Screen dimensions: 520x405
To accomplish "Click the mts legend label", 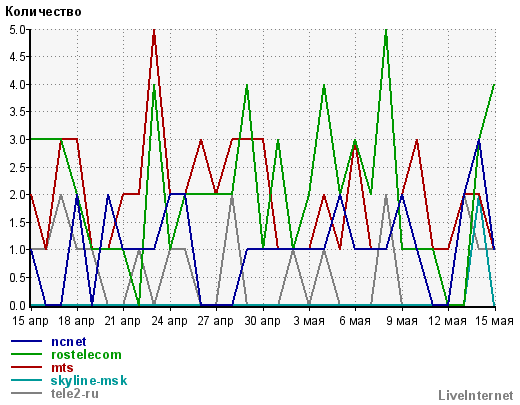I will pyautogui.click(x=62, y=368).
